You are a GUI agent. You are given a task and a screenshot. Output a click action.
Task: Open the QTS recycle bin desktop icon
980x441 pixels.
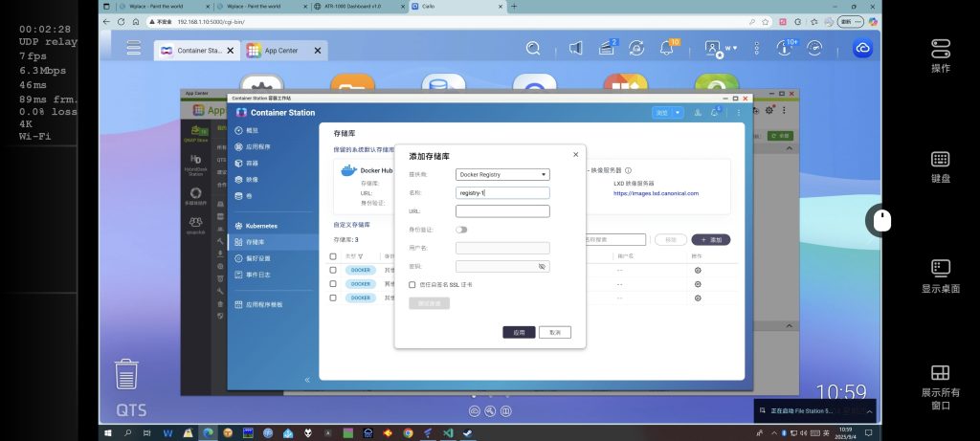(126, 373)
